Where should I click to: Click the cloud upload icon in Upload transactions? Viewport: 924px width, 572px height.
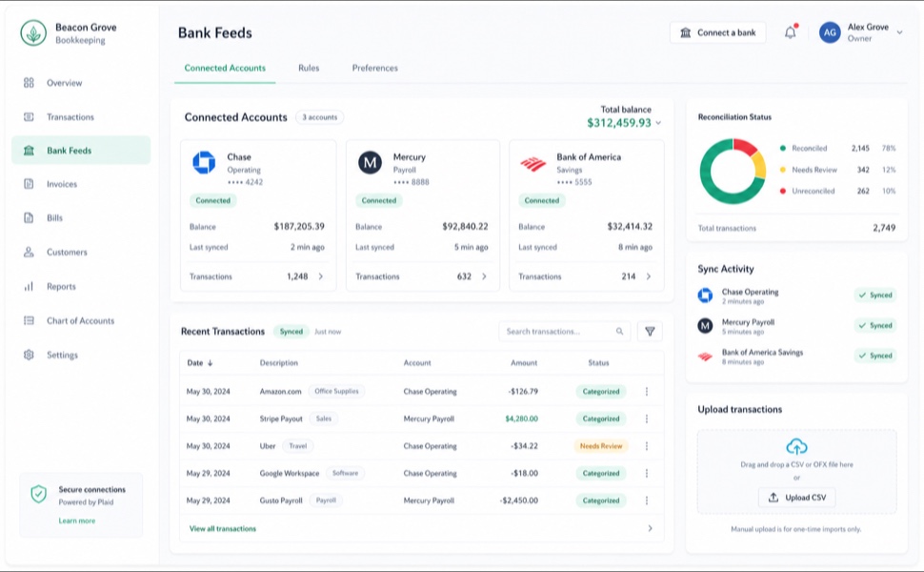click(796, 446)
